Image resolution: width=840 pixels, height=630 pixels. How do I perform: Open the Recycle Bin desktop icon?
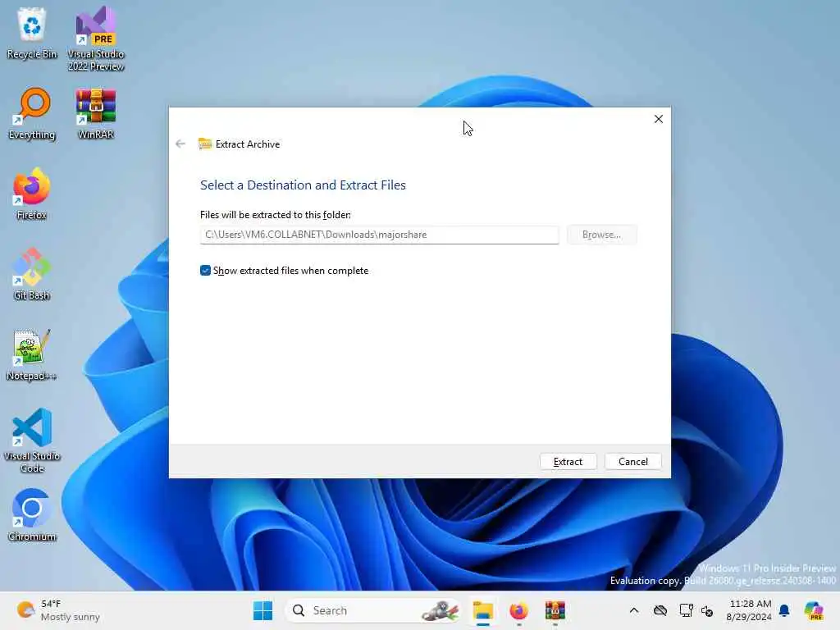32,33
